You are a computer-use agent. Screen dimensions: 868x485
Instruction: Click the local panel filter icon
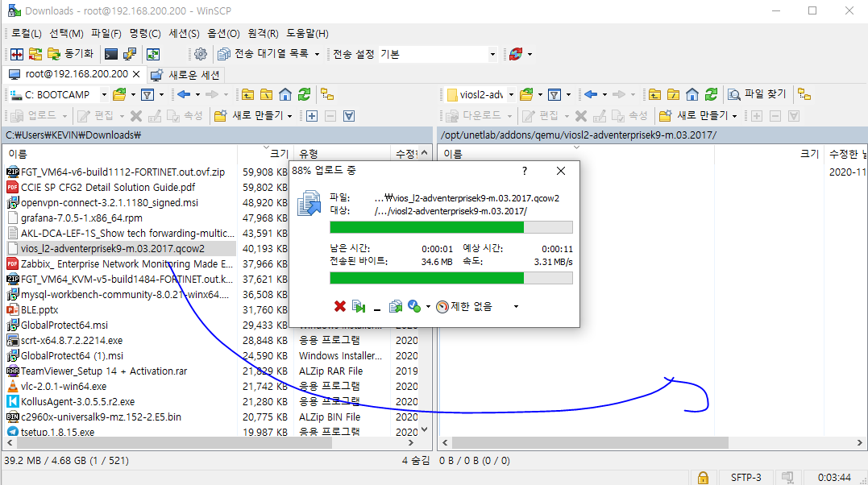147,95
